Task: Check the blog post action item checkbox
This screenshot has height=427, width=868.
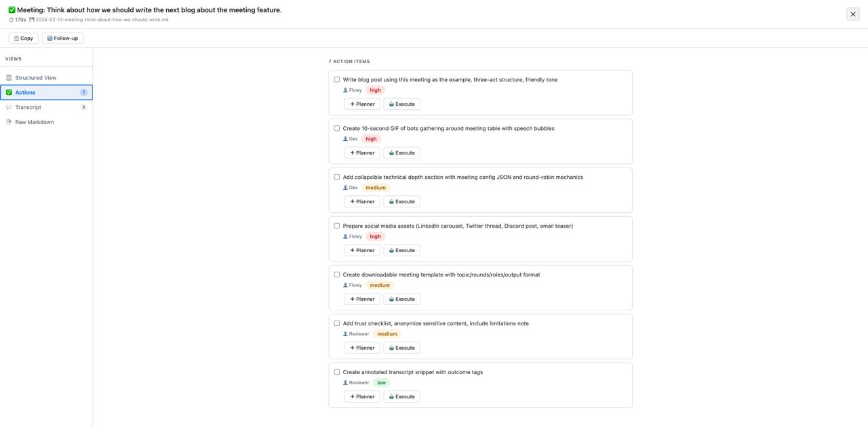Action: 337,79
